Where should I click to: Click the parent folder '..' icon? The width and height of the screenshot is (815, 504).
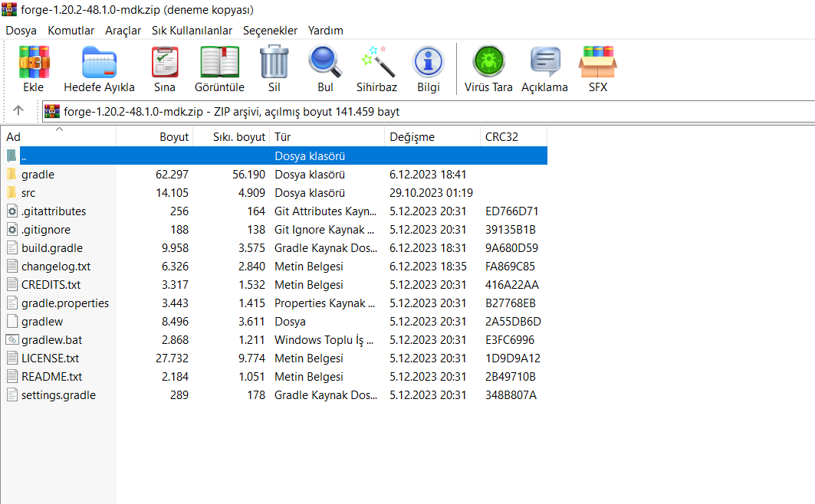12,155
